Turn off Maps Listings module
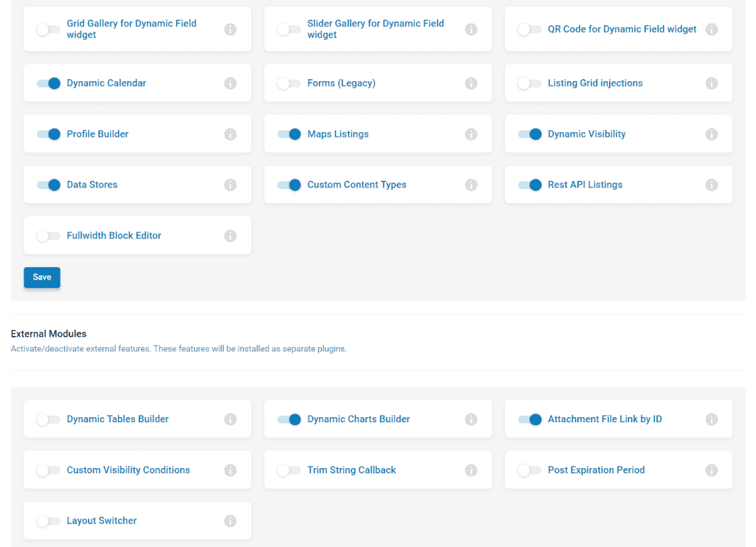The image size is (756, 547). pos(289,134)
